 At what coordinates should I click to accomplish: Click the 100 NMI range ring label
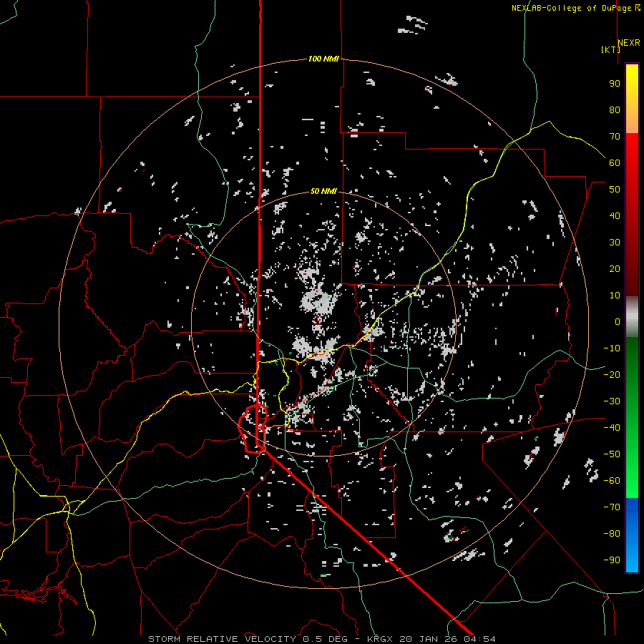323,59
